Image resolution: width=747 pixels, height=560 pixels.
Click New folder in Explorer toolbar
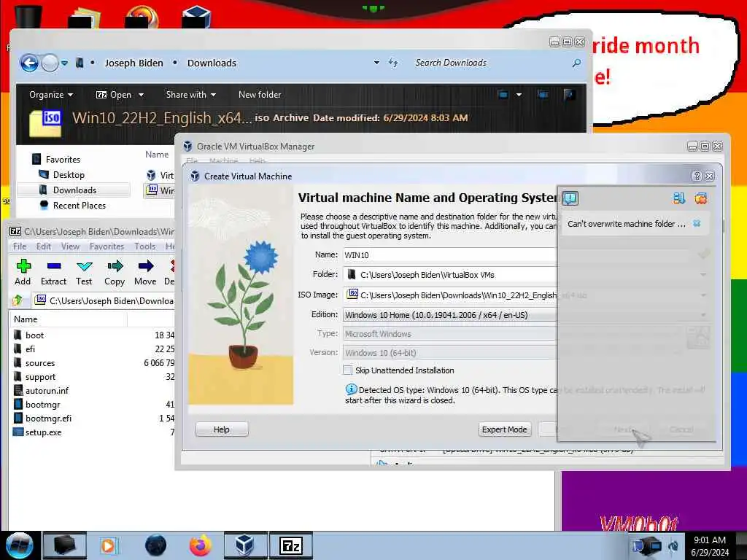pyautogui.click(x=260, y=95)
